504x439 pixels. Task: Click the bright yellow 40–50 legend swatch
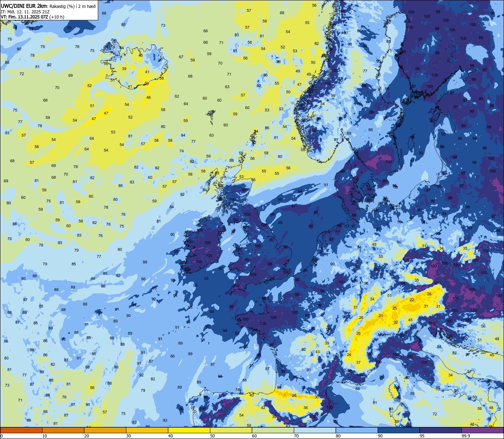[189, 430]
